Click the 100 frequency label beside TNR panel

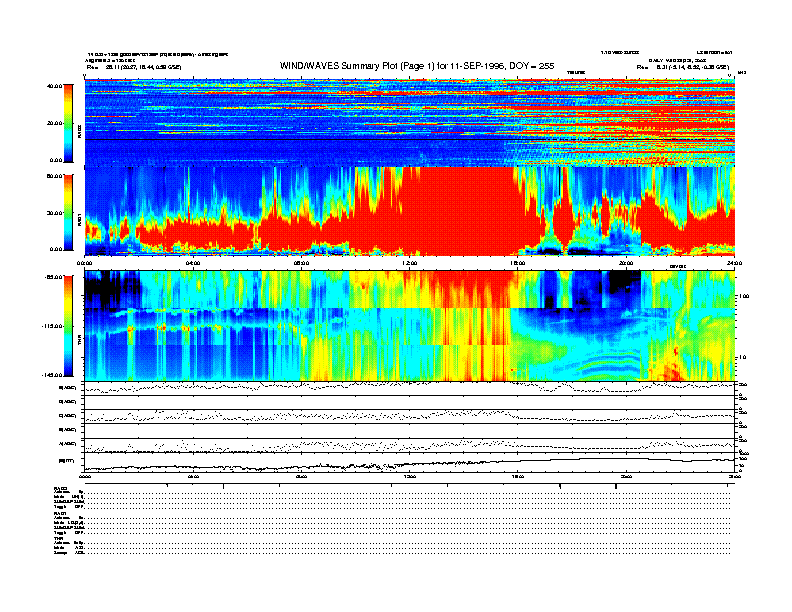(744, 296)
